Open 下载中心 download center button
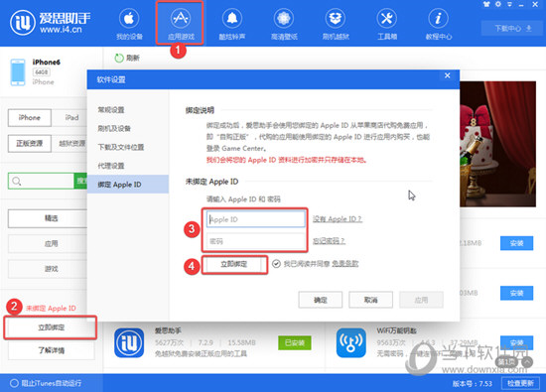 (x=512, y=28)
